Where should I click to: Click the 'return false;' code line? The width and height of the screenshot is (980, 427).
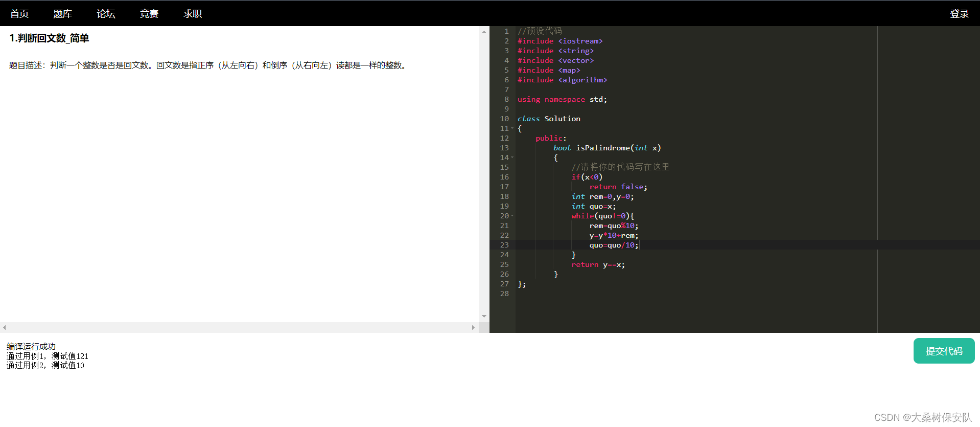pos(618,187)
